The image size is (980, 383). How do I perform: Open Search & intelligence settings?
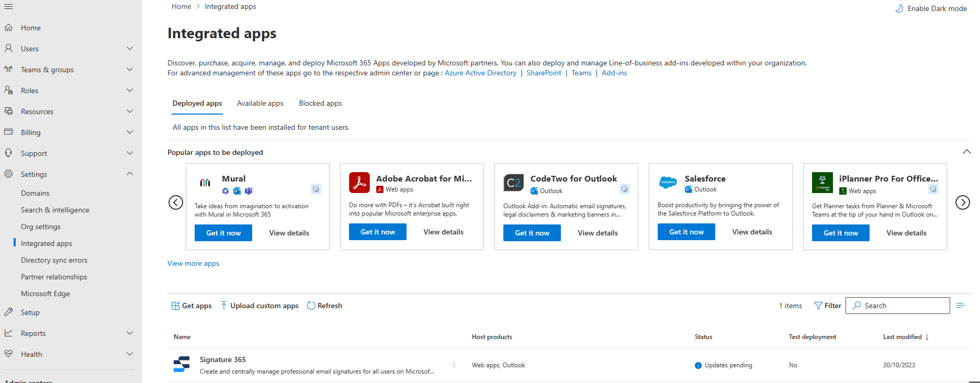pos(55,210)
